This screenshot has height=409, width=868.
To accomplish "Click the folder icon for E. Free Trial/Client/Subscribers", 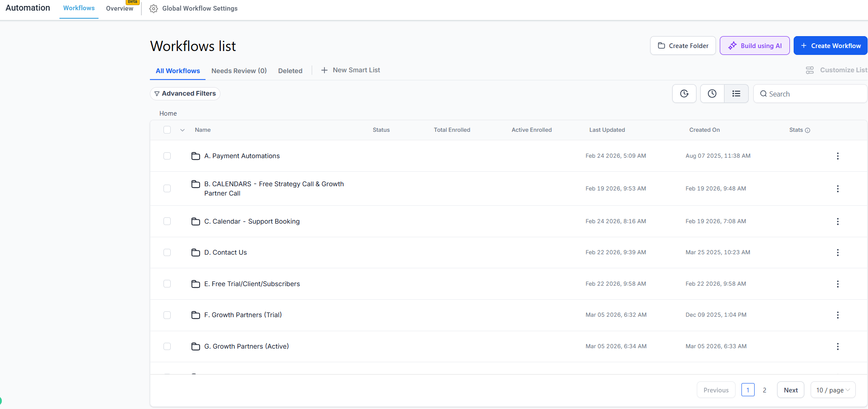I will [x=196, y=284].
